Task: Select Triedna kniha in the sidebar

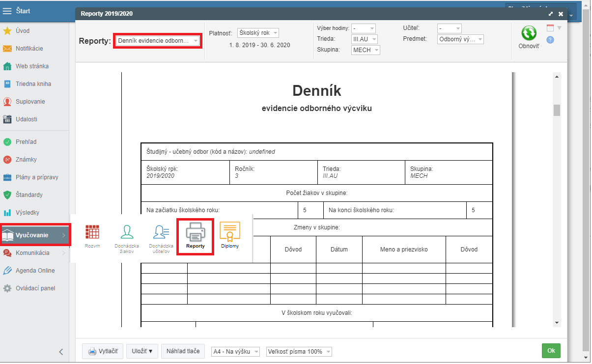Action: click(x=33, y=84)
